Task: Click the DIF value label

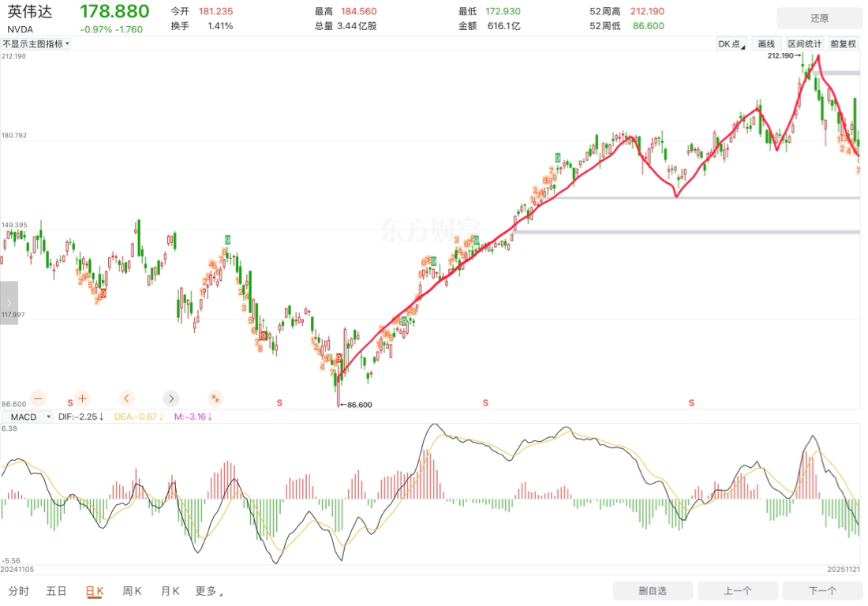Action: tap(80, 417)
